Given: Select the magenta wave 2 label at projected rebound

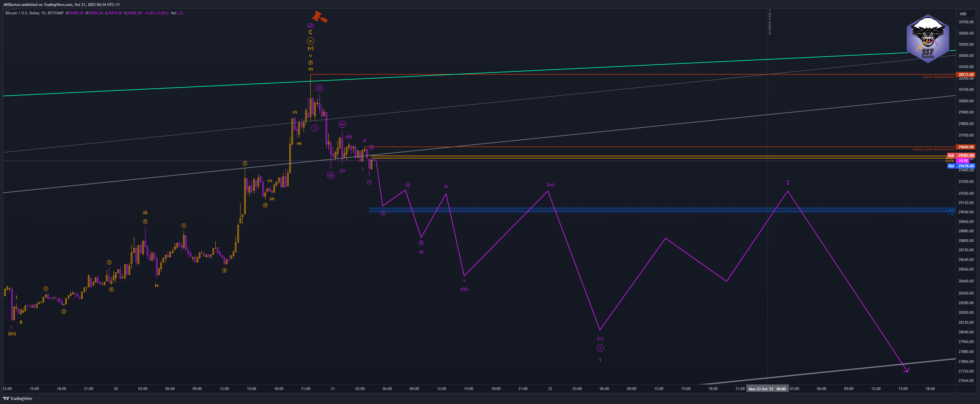Looking at the screenshot, I should coord(787,182).
